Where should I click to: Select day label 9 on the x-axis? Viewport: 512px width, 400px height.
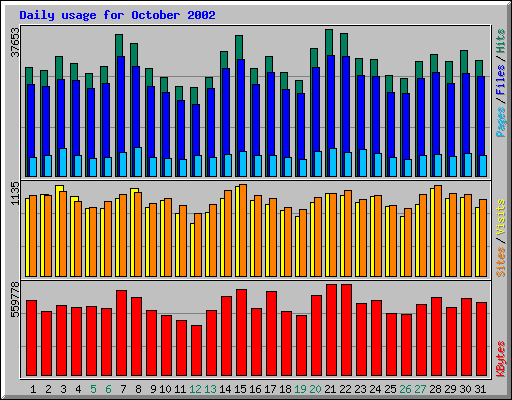(153, 389)
